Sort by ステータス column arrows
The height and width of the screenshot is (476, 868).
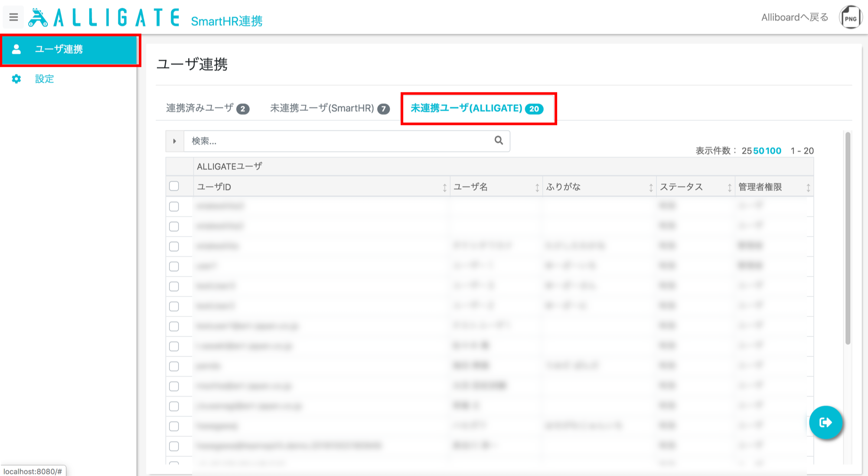tap(730, 187)
